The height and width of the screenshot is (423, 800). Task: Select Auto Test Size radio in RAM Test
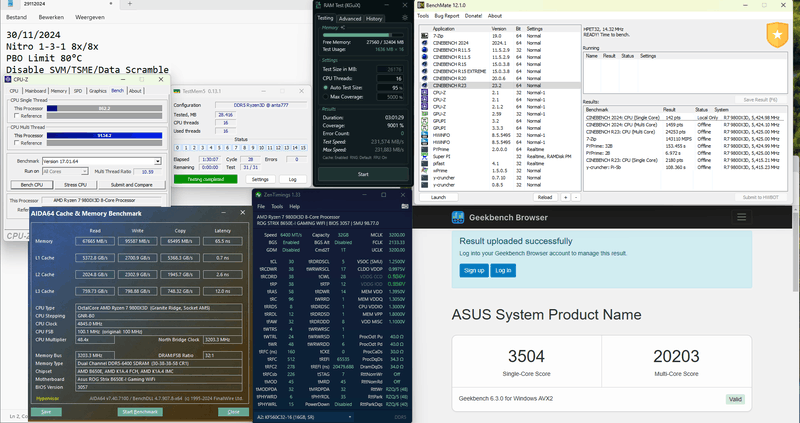(x=326, y=88)
